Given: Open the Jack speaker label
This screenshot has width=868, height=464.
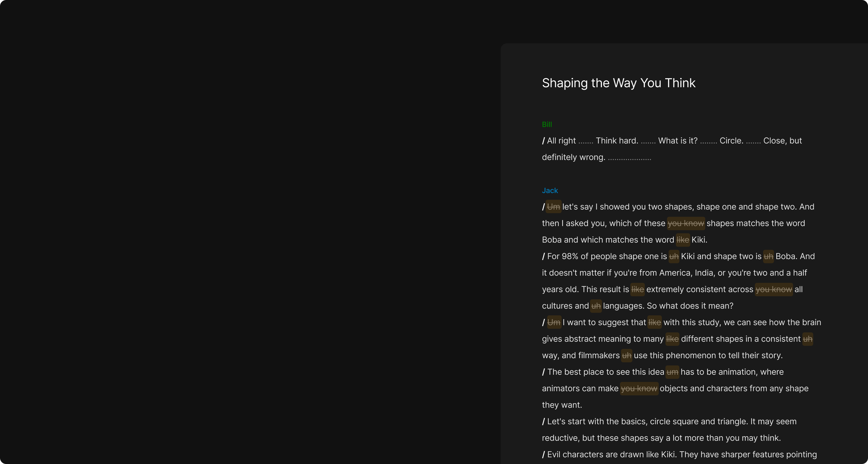Looking at the screenshot, I should coord(549,190).
